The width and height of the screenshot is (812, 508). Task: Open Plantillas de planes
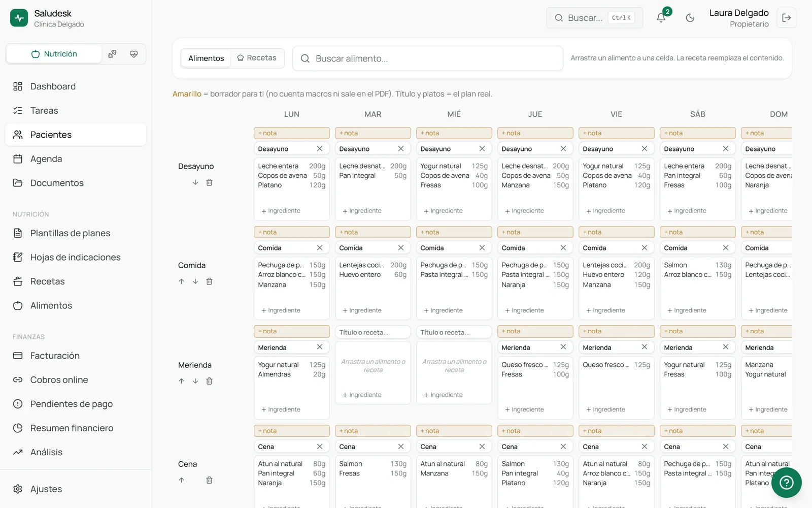tap(76, 233)
